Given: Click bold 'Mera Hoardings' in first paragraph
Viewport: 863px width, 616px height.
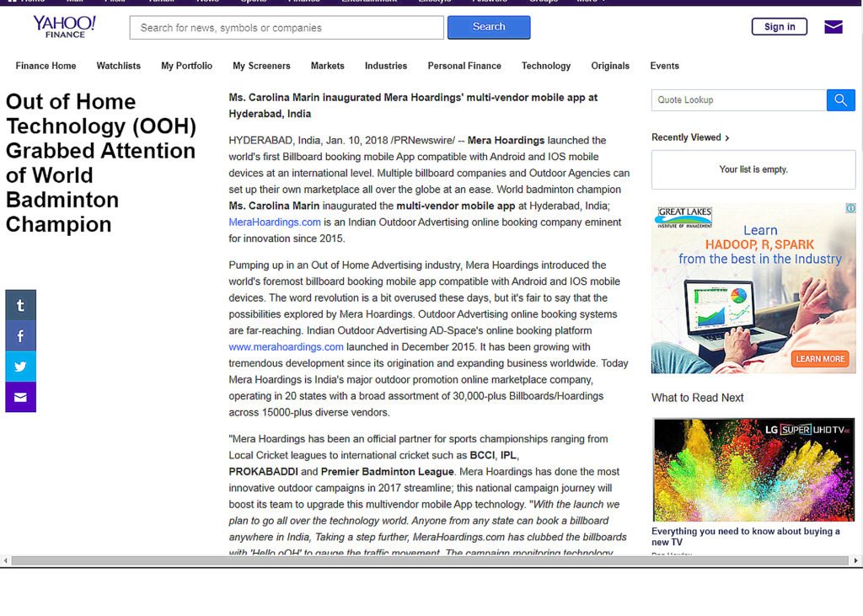Looking at the screenshot, I should (506, 141).
